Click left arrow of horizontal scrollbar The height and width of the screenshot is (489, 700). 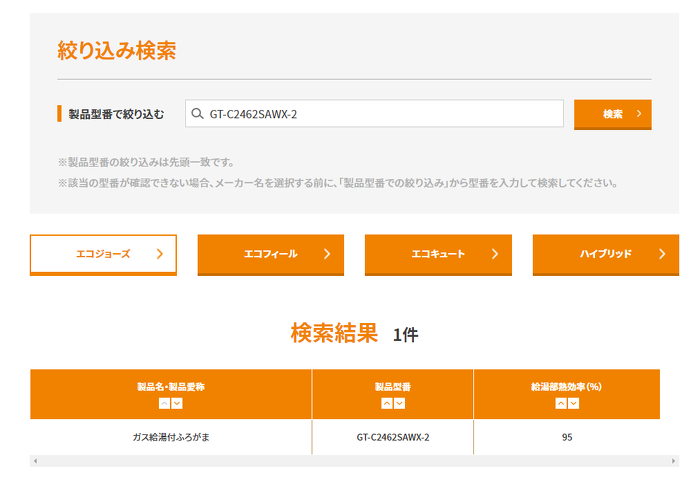pos(35,461)
